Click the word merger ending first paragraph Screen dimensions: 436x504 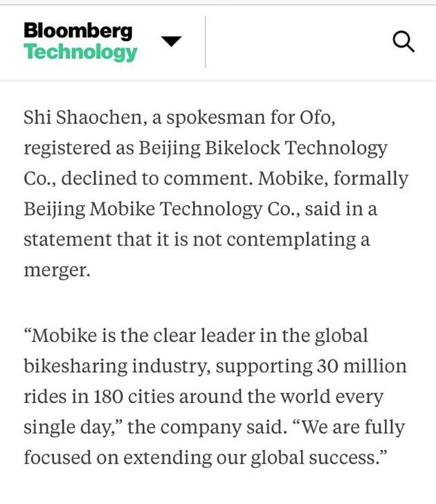pyautogui.click(x=55, y=270)
